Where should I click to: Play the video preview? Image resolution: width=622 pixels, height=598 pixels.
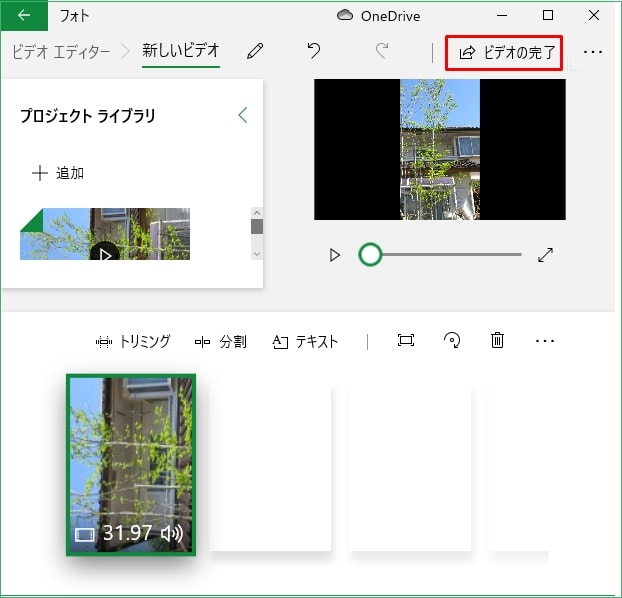click(335, 255)
